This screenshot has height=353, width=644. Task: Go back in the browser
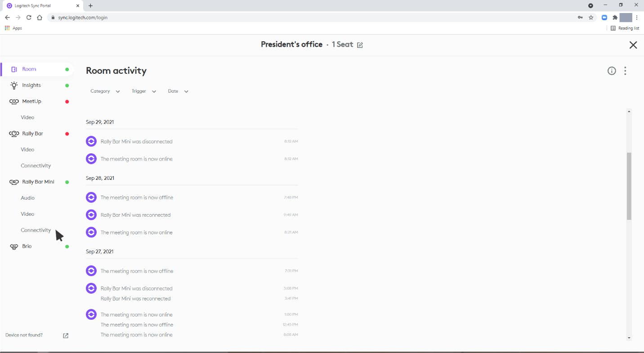pyautogui.click(x=7, y=18)
